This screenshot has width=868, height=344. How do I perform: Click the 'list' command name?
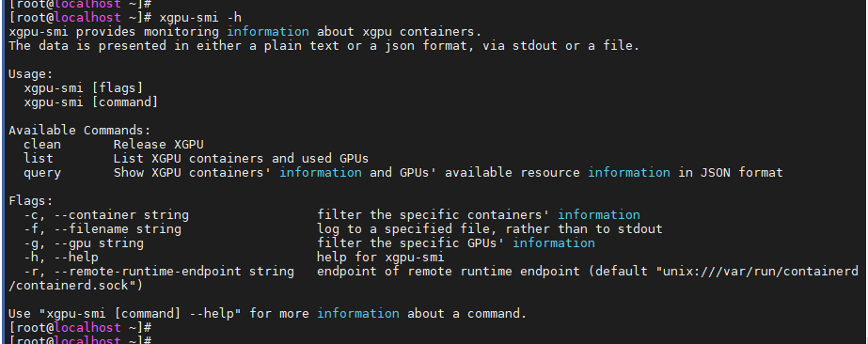point(39,159)
